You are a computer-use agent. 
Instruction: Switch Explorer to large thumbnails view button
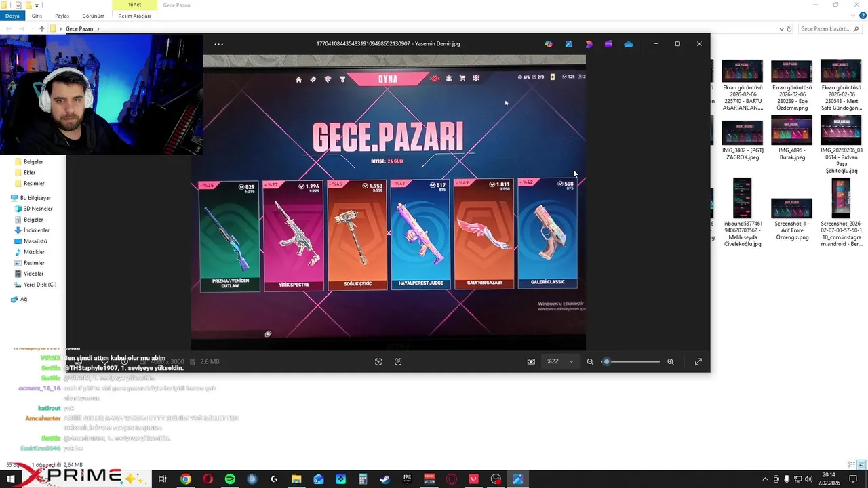[863, 465]
